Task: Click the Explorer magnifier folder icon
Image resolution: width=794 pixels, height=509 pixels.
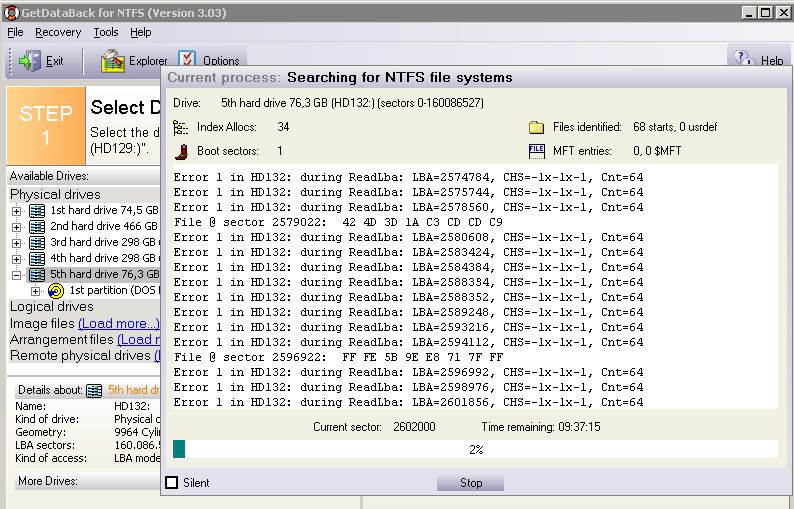Action: click(x=113, y=61)
